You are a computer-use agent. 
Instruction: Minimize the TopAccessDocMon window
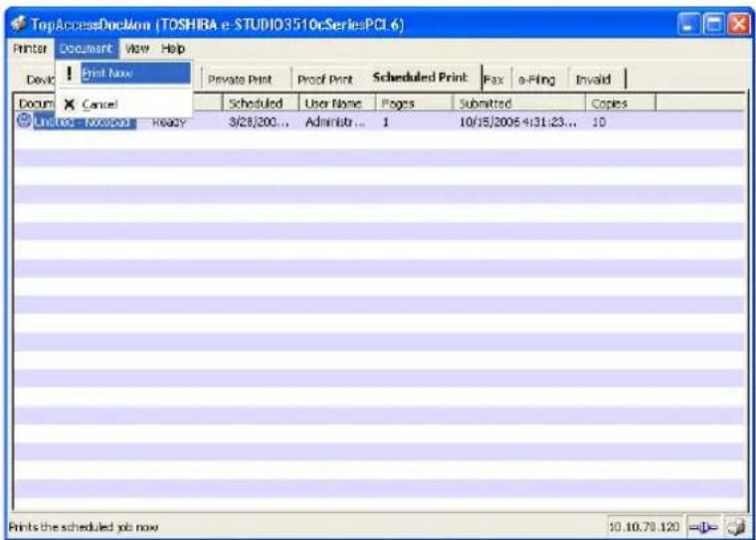coord(688,24)
